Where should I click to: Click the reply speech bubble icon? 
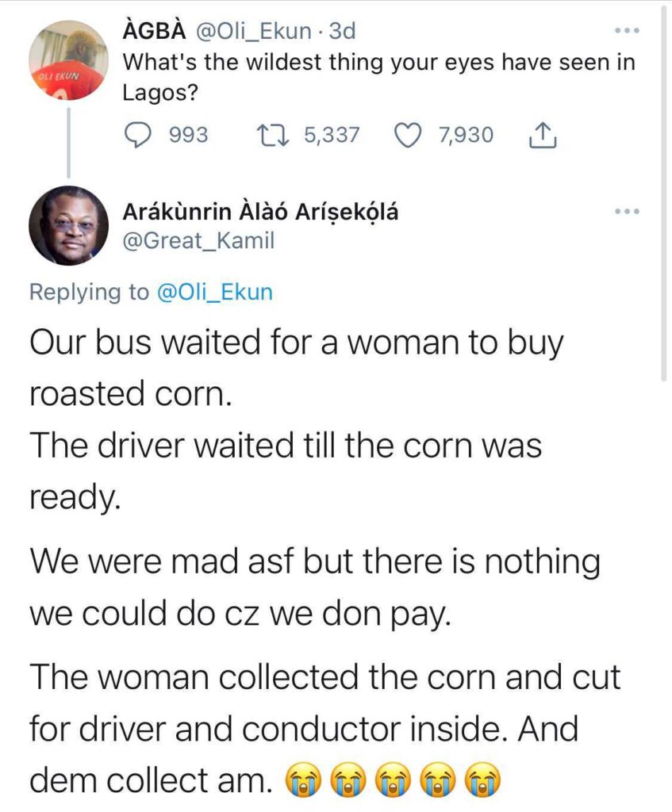(x=140, y=135)
